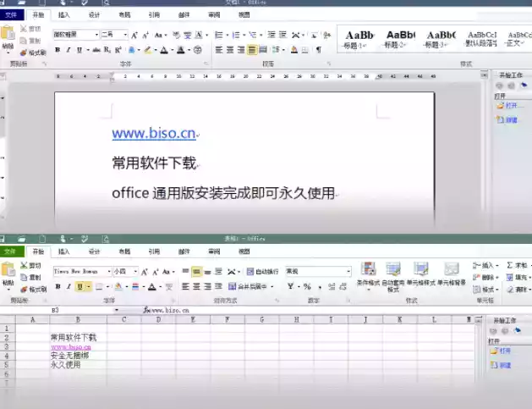Viewport: 532px width, 409px height.
Task: Select cell containing 常用软件下载 in spreadsheet
Action: coord(78,337)
